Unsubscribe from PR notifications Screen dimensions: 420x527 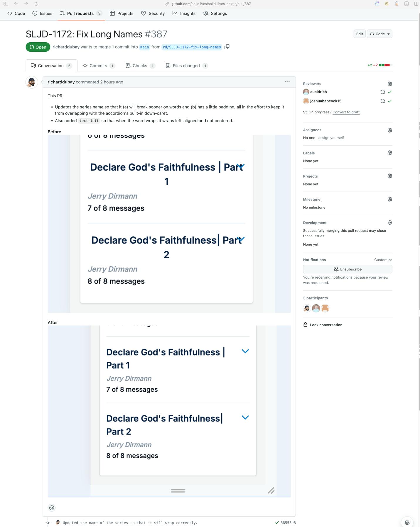click(347, 269)
